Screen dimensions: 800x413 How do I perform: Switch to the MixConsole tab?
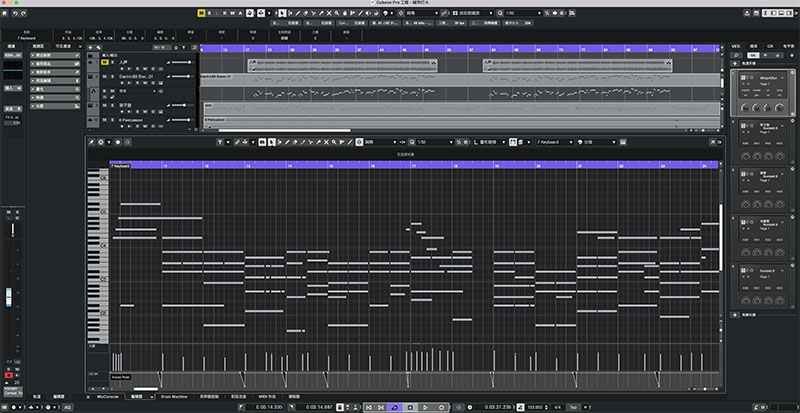coord(107,396)
